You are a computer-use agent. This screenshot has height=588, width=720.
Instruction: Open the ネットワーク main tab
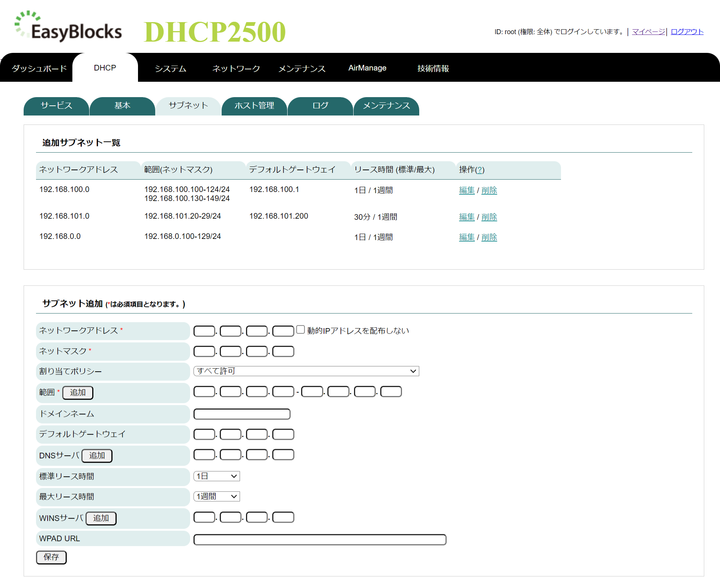point(236,68)
